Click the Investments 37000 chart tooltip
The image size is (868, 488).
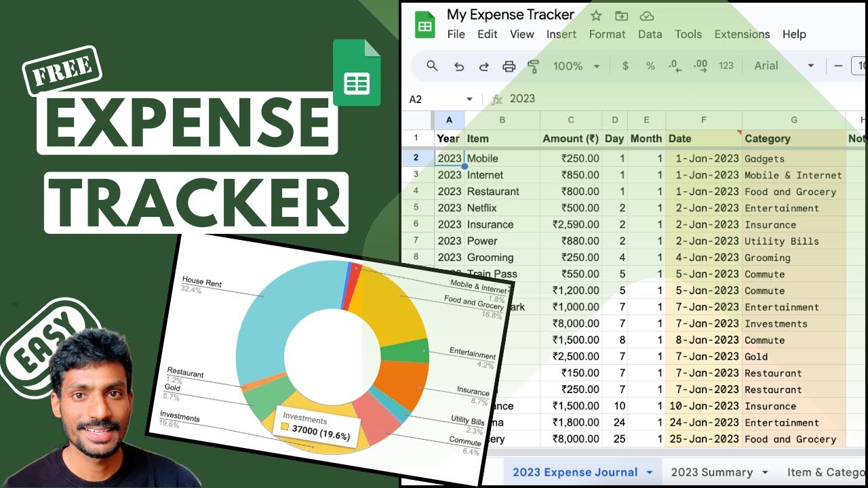[316, 427]
